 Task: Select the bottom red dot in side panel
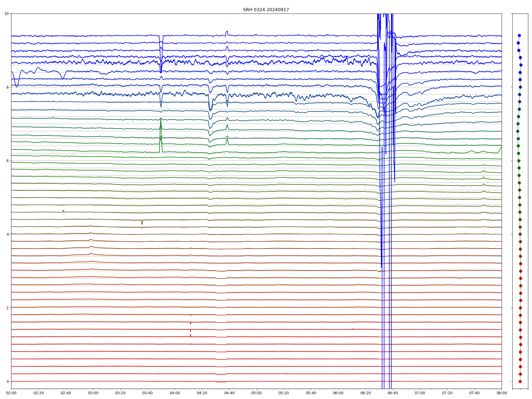pyautogui.click(x=520, y=381)
